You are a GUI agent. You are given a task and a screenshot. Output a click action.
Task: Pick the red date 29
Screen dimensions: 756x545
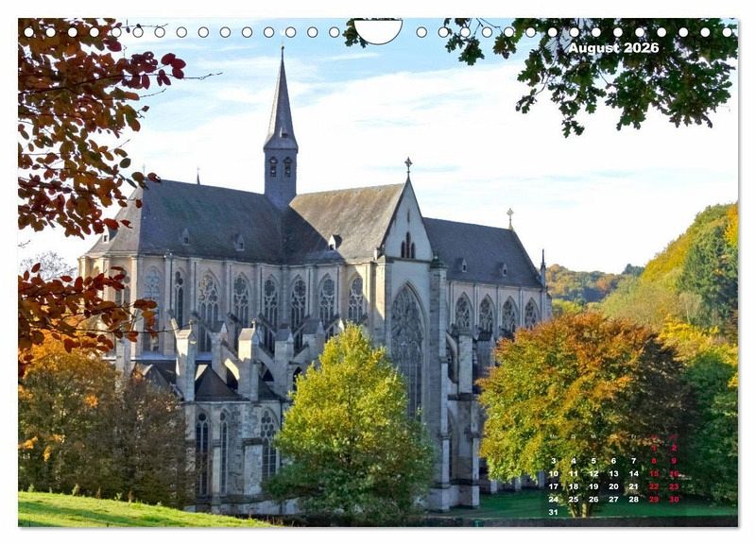(654, 499)
